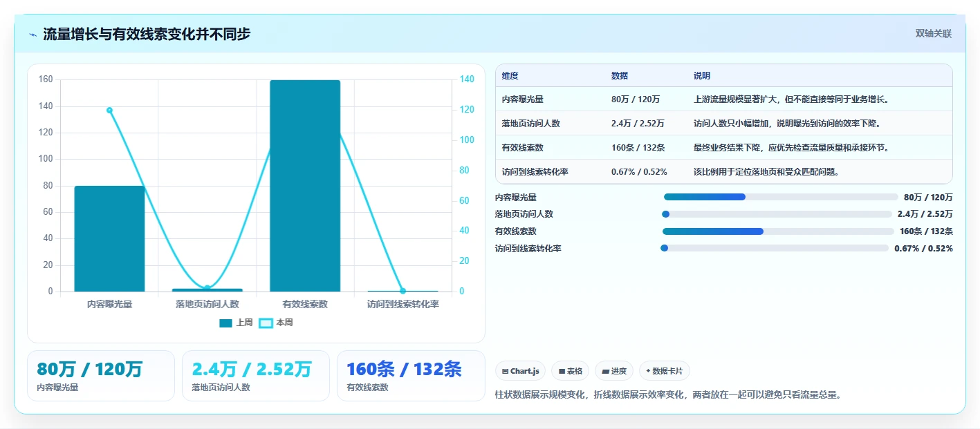The height and width of the screenshot is (429, 980).
Task: Click table cell 80万 / 120万
Action: click(636, 99)
